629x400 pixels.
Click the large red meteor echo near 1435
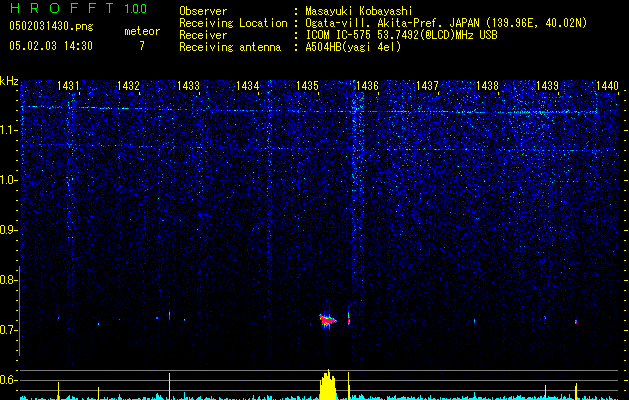pyautogui.click(x=328, y=321)
